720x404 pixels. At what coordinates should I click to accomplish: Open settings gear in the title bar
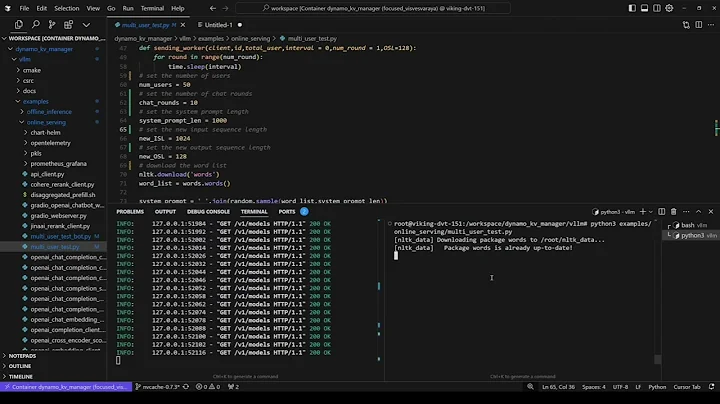[x=669, y=8]
